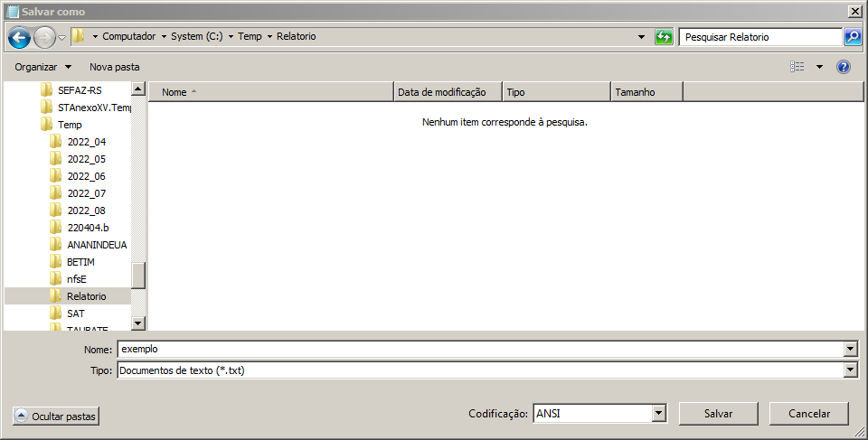The image size is (868, 440).
Task: Open the help icon
Action: (x=843, y=67)
